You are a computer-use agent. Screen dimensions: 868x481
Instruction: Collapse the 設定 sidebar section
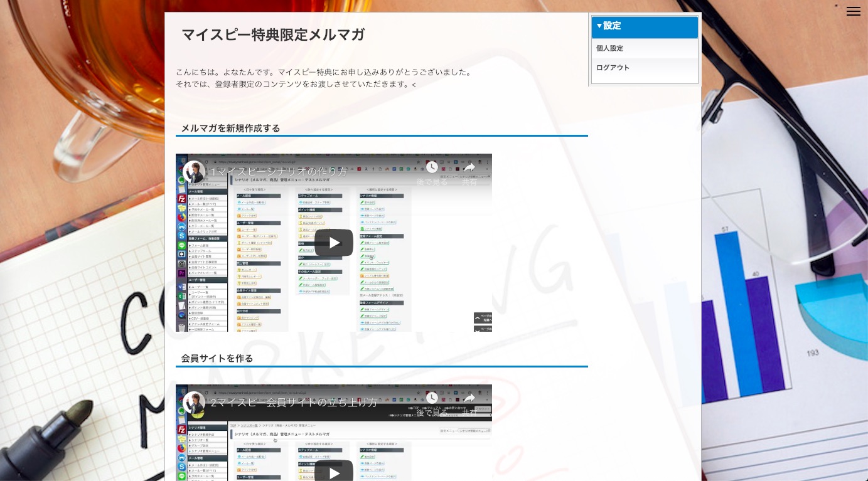point(645,26)
